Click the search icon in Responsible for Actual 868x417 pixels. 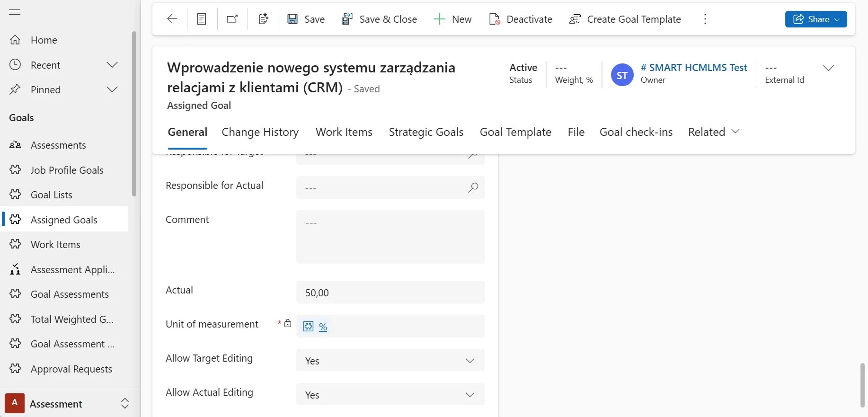[x=473, y=188]
